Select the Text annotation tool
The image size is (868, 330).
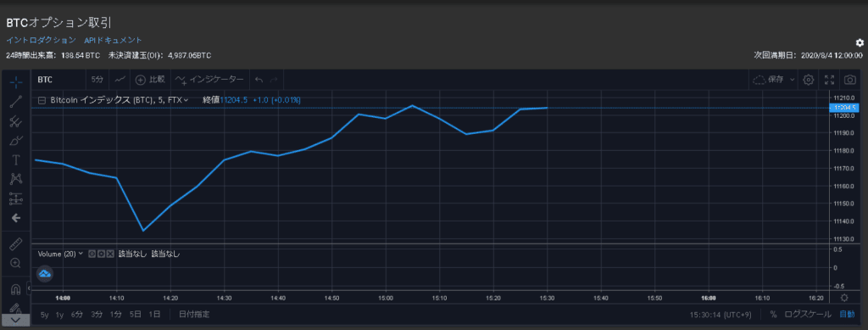tap(16, 160)
